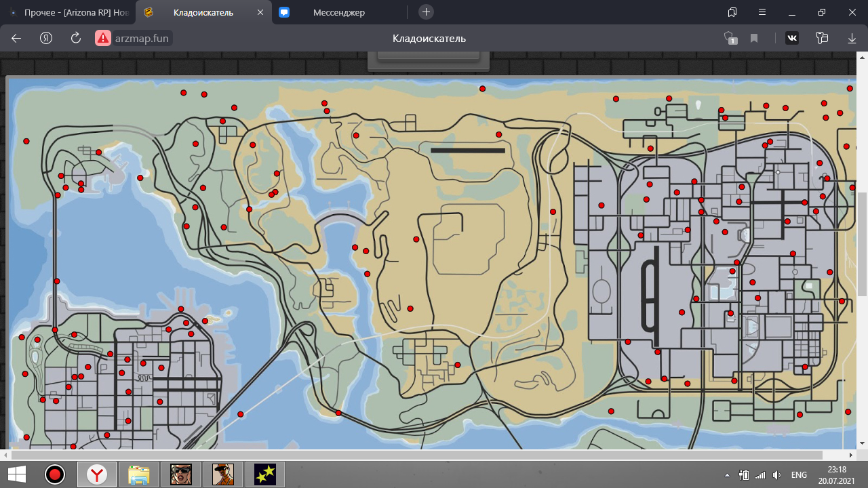Bookmark this page with the bookmark icon
The height and width of the screenshot is (488, 868).
click(x=754, y=39)
